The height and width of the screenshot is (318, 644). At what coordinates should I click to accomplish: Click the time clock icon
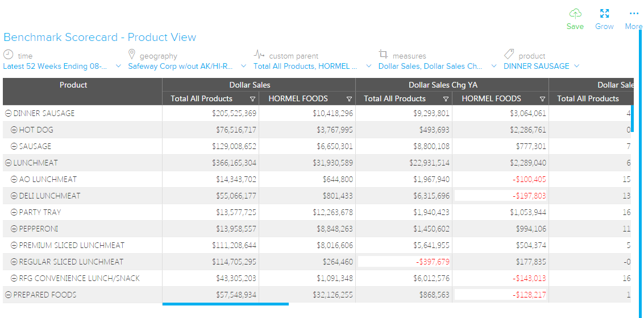(9, 55)
